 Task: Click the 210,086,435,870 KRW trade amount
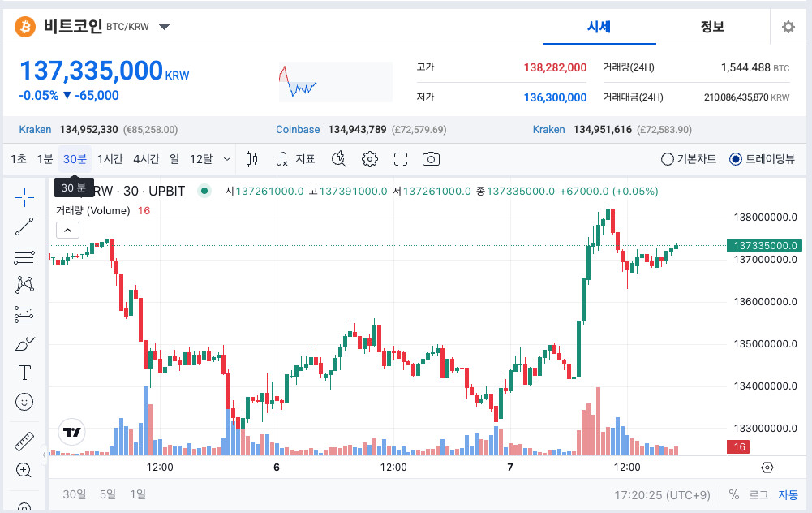click(746, 97)
